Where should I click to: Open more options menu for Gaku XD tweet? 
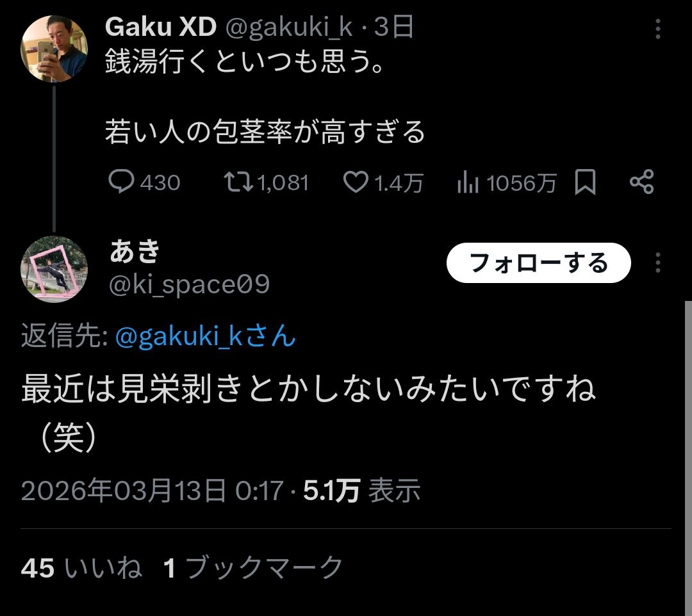(657, 29)
